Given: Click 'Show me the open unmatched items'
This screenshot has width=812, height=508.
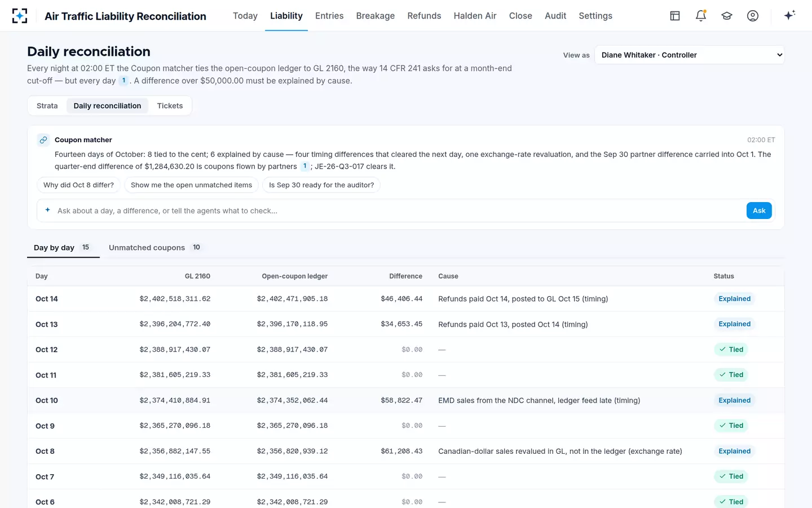Looking at the screenshot, I should (192, 185).
